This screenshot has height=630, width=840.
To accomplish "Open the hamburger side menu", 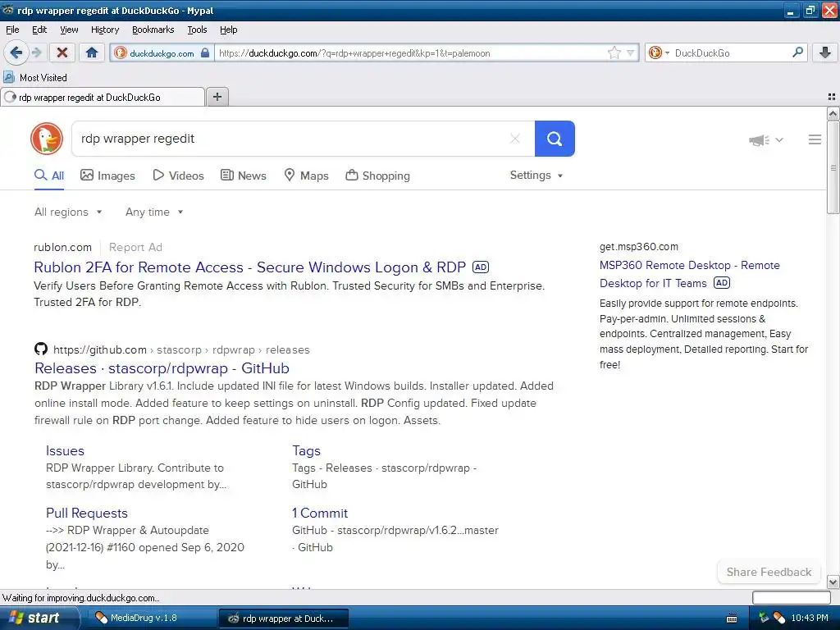I will [815, 139].
